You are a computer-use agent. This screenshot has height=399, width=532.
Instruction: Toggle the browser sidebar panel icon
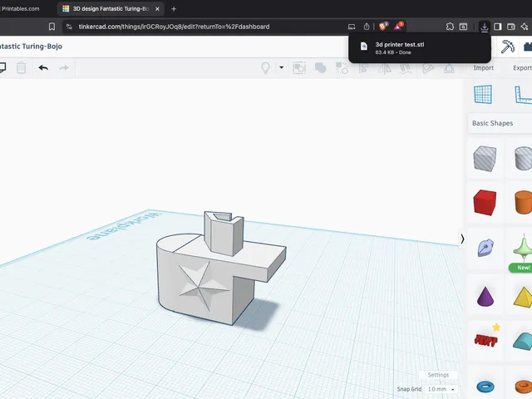coord(497,27)
